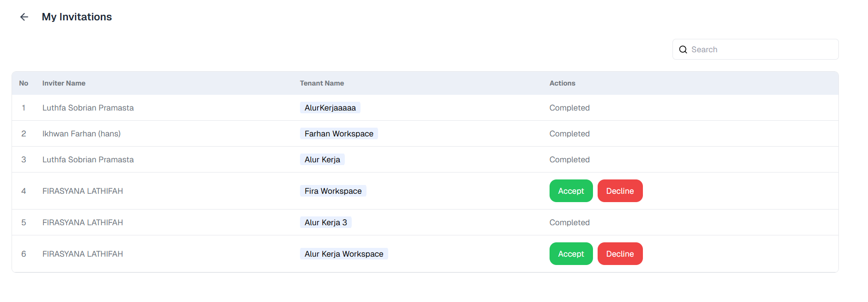Decline the Fira Workspace invitation
868x302 pixels.
pos(620,191)
